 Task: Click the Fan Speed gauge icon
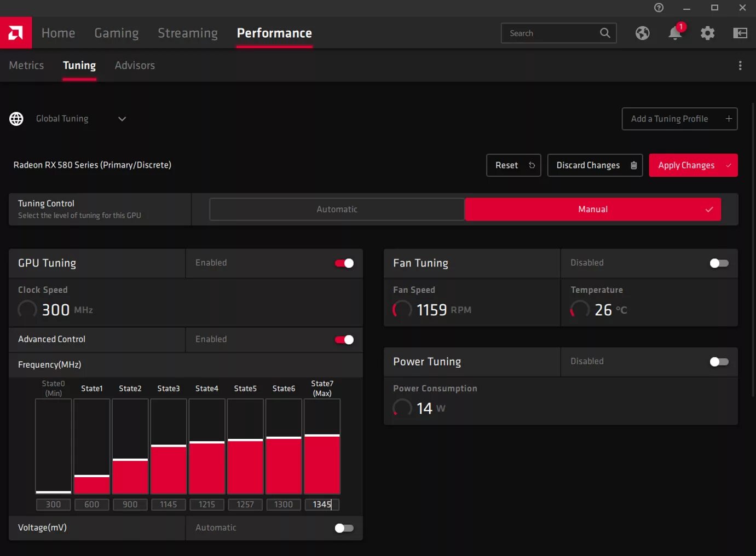(402, 310)
